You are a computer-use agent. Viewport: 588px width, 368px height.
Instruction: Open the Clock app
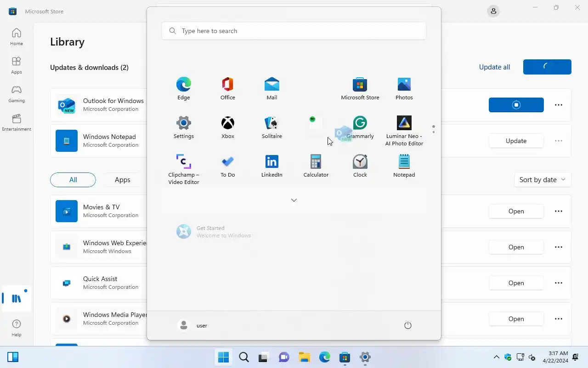[x=360, y=166]
